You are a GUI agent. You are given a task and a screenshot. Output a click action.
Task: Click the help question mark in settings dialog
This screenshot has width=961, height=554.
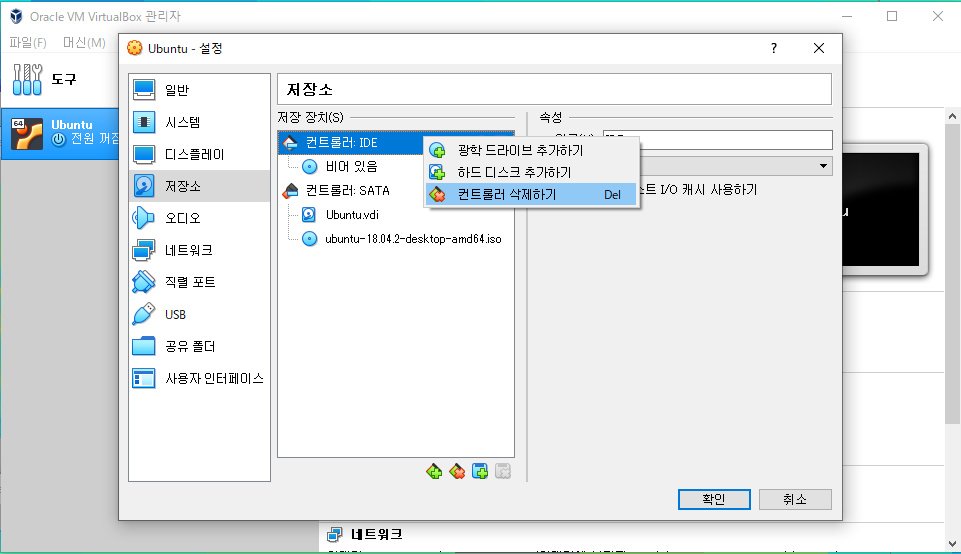pos(774,48)
